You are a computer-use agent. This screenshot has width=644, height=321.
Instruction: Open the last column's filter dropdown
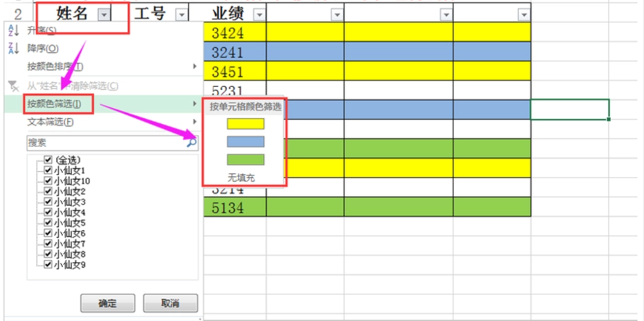coord(524,15)
